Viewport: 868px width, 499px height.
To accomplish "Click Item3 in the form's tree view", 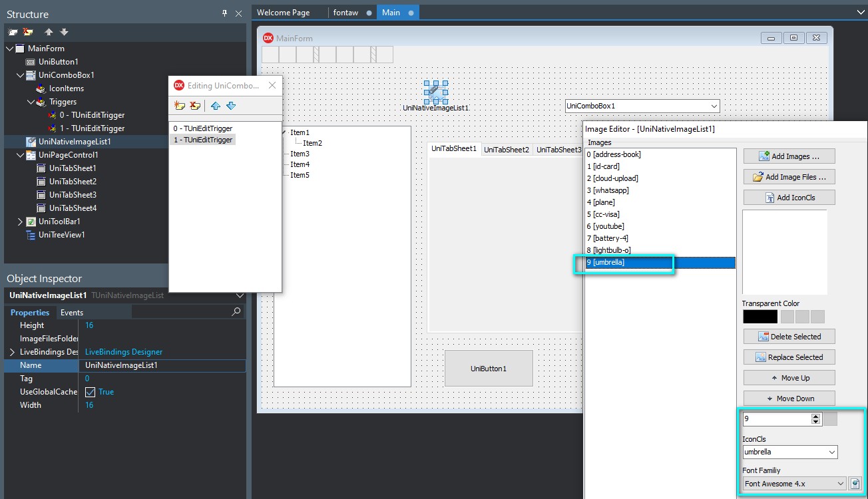I will (300, 154).
